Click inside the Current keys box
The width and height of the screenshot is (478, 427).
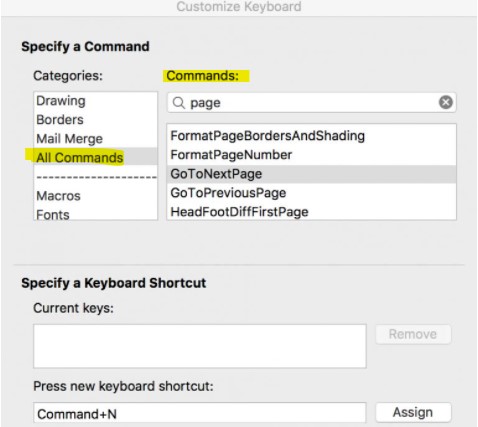coord(200,346)
